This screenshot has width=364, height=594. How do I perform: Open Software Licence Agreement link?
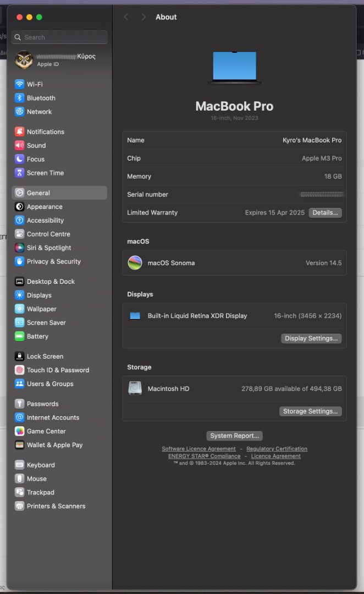click(x=198, y=449)
